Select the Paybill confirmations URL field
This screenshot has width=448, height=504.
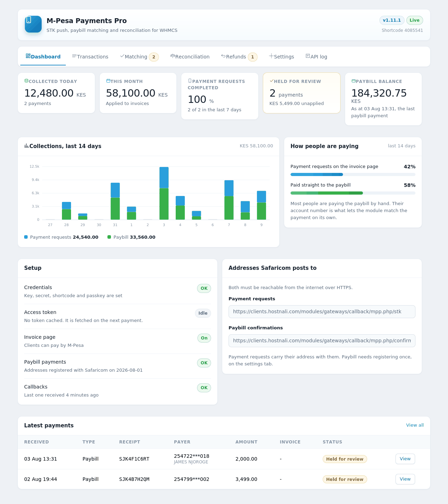(322, 341)
